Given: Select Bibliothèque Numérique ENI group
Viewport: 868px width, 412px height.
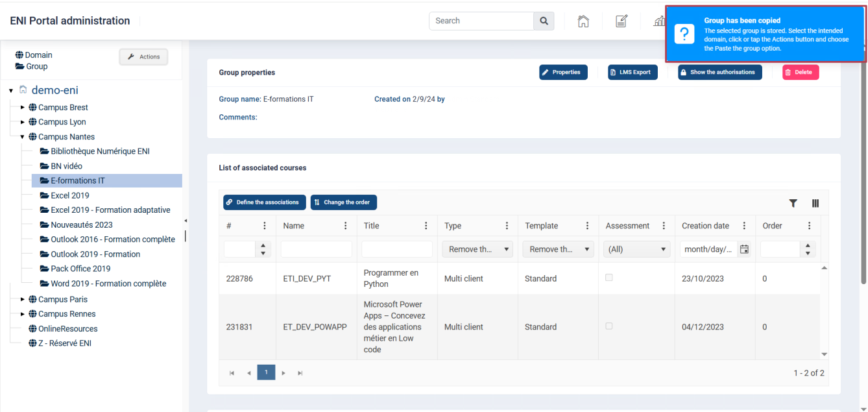Looking at the screenshot, I should (95, 151).
